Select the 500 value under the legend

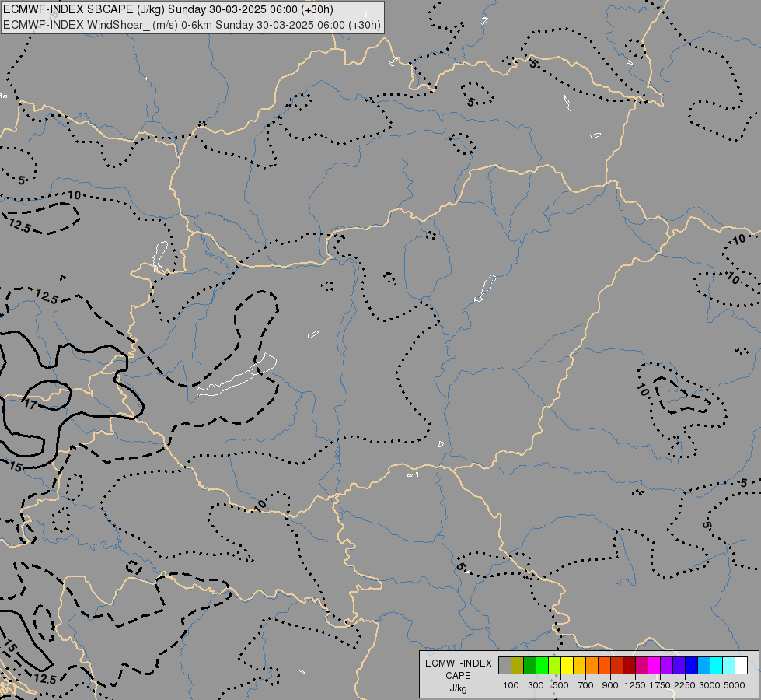[x=560, y=685]
